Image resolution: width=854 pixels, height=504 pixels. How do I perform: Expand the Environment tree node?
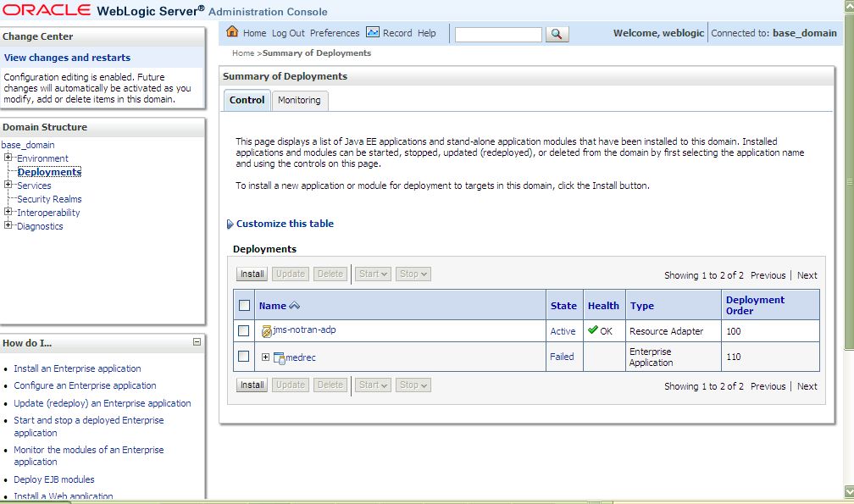click(x=8, y=158)
